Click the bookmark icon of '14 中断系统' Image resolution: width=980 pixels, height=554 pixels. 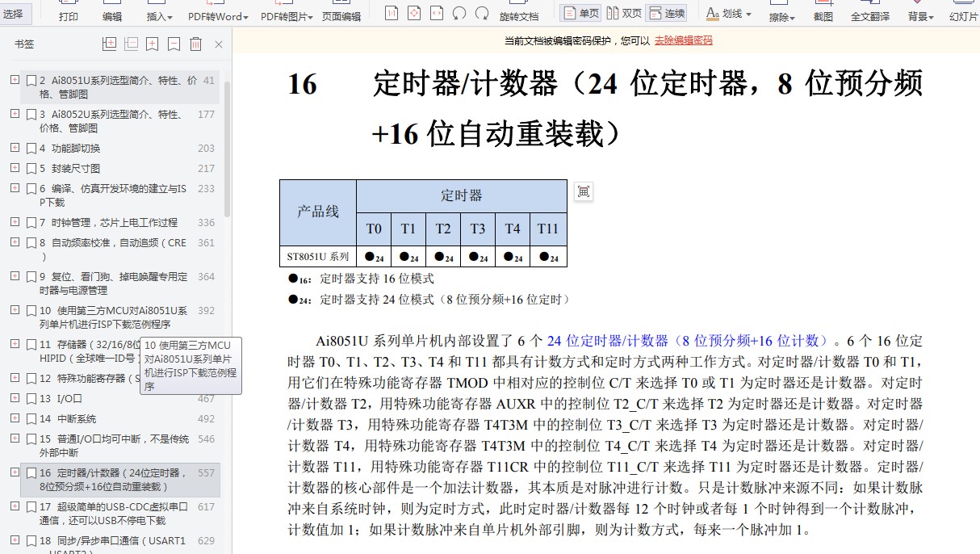coord(31,418)
